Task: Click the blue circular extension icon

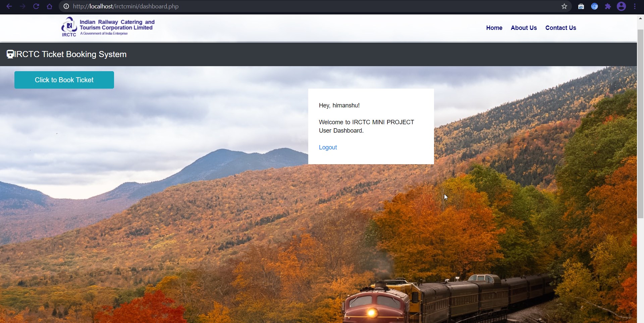Action: [x=594, y=6]
